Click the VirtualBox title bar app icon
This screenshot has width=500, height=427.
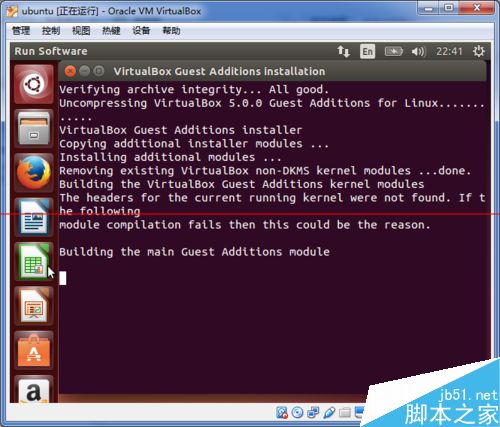pyautogui.click(x=12, y=11)
